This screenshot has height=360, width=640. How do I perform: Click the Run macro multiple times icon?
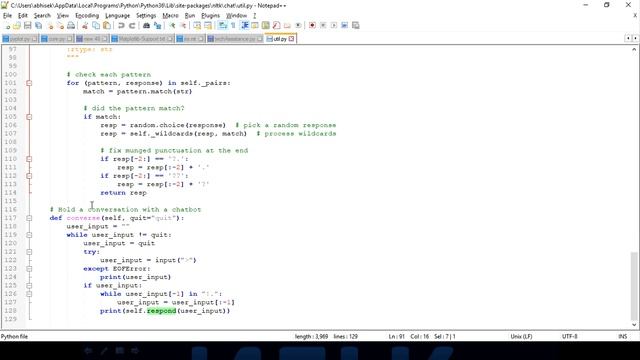tap(344, 25)
